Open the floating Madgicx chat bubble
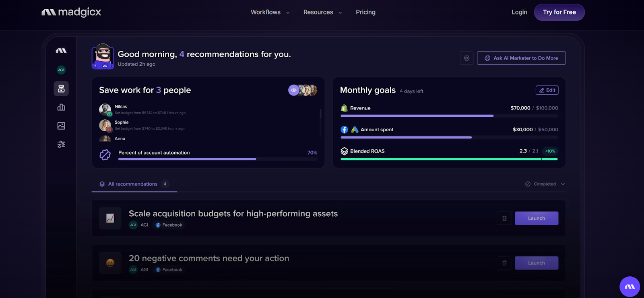The image size is (644, 298). pos(630,287)
